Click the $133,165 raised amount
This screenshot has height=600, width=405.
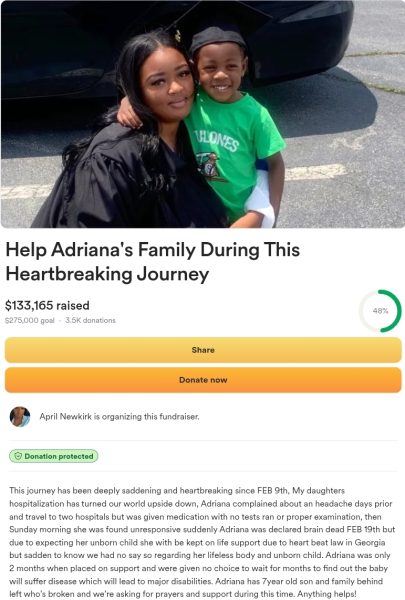pyautogui.click(x=47, y=305)
